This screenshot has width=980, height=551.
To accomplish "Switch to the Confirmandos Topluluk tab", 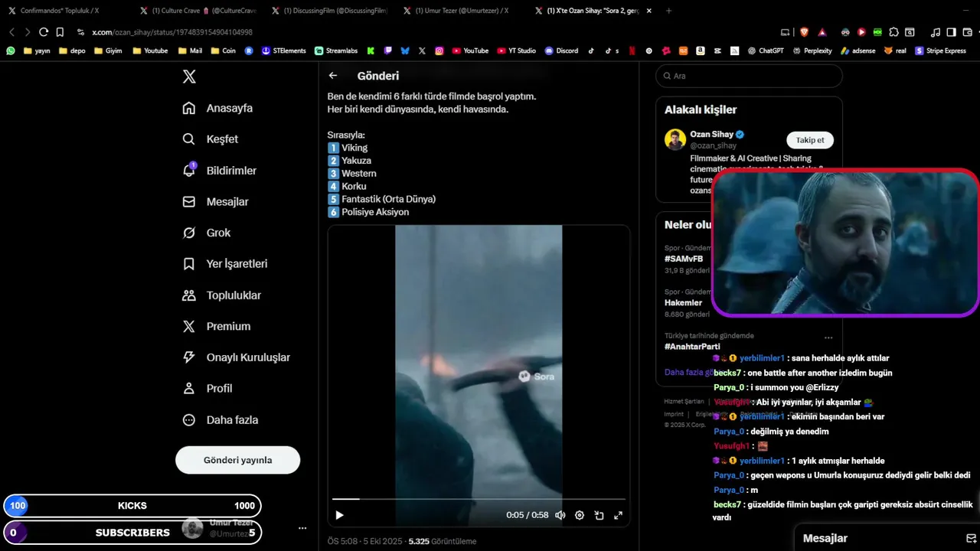I will 60,11.
